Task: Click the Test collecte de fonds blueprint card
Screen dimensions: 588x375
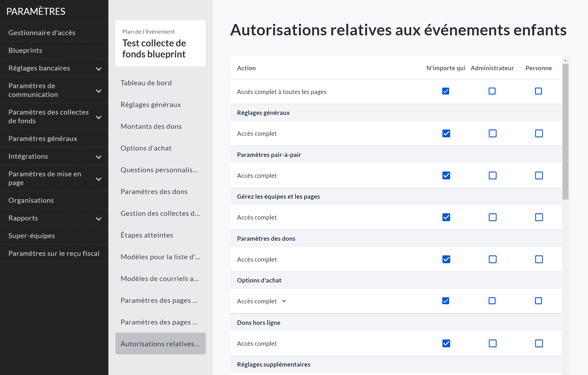Action: [x=160, y=44]
